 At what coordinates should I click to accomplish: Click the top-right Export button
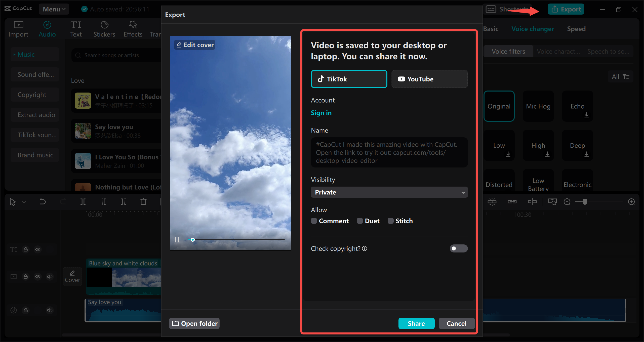[x=566, y=9]
